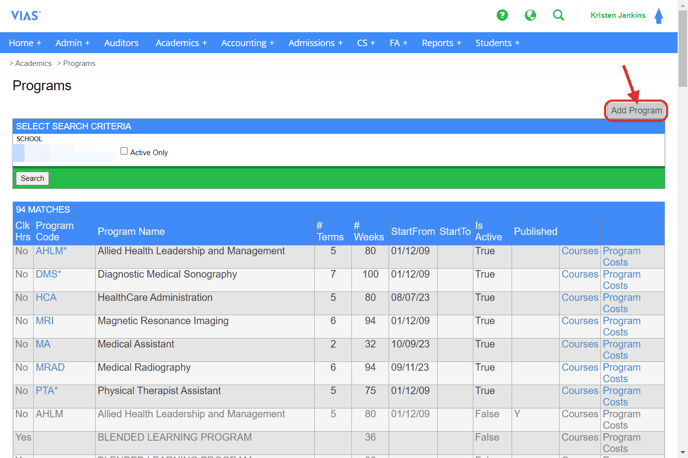Click the VIAS logo
Screen dimensions: 688x458
pyautogui.click(x=25, y=16)
